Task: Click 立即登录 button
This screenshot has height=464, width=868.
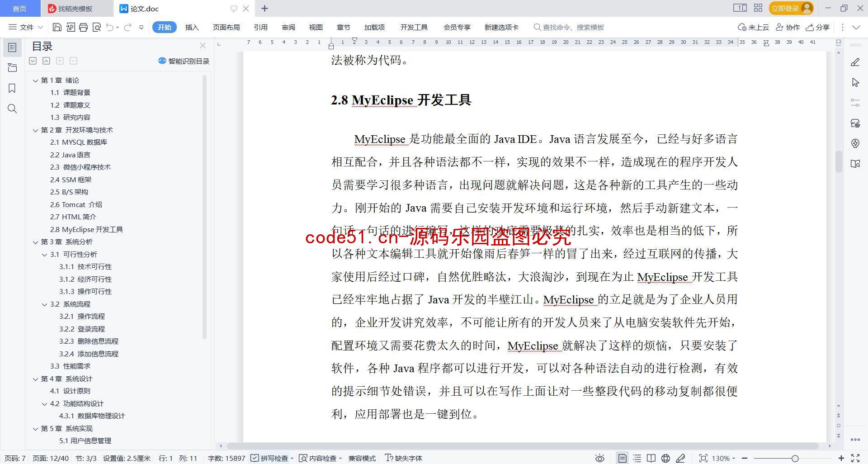Action: [791, 8]
